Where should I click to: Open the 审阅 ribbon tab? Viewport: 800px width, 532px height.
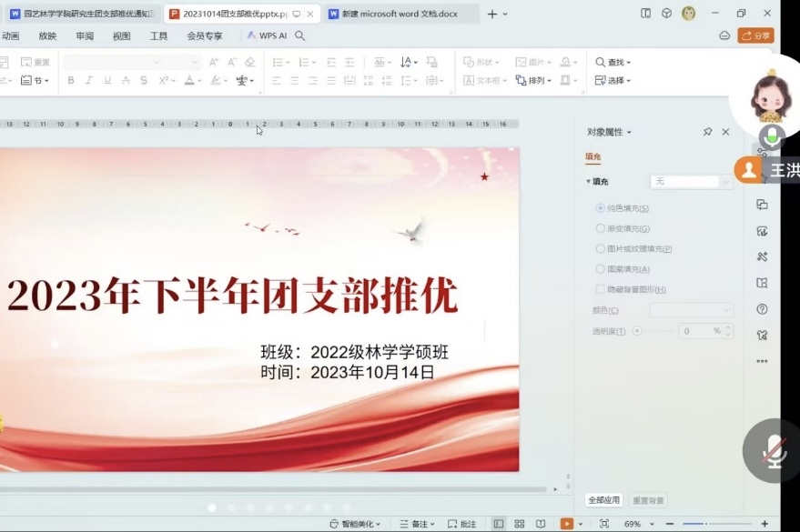(85, 35)
